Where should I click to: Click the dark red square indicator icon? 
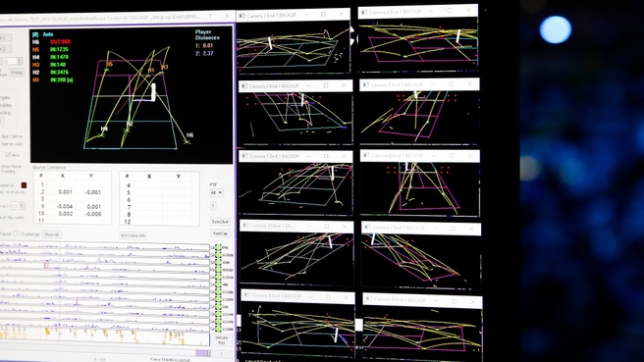pos(24,185)
